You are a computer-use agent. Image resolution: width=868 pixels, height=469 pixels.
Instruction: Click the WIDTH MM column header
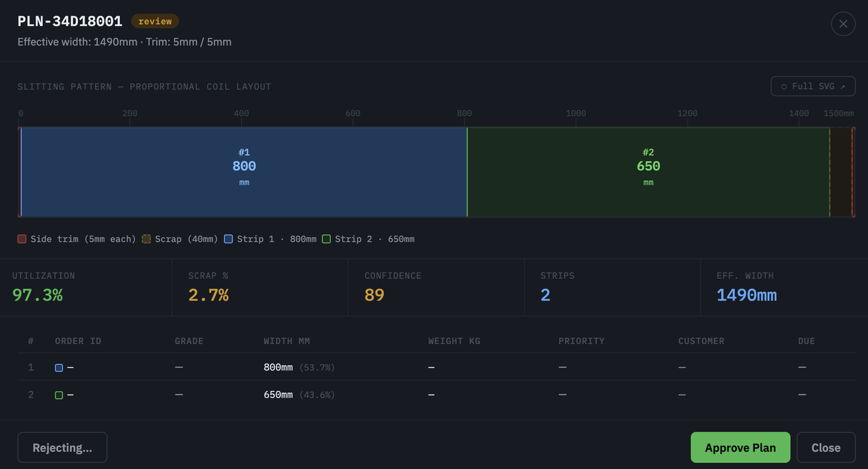tap(287, 341)
